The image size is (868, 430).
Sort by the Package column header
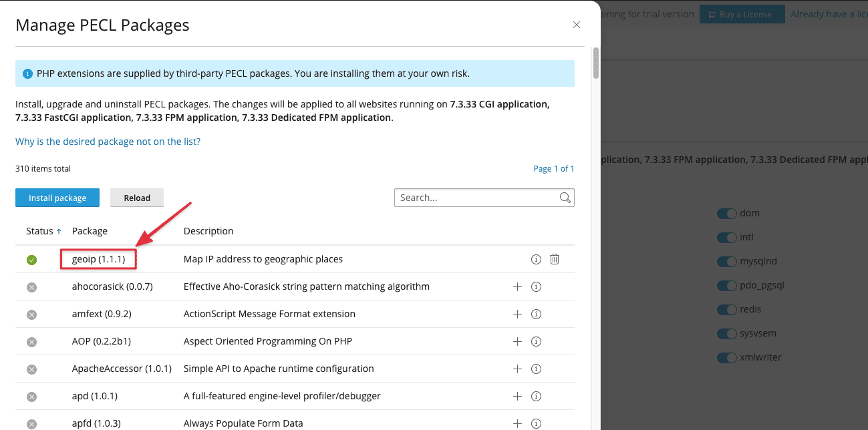pos(90,231)
